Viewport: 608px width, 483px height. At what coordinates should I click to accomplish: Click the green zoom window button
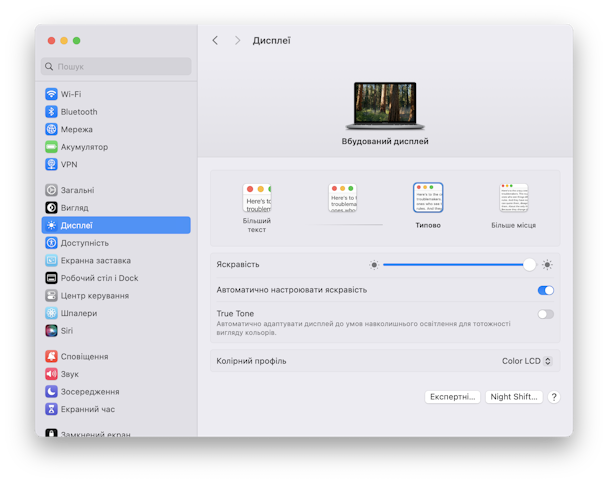(77, 41)
